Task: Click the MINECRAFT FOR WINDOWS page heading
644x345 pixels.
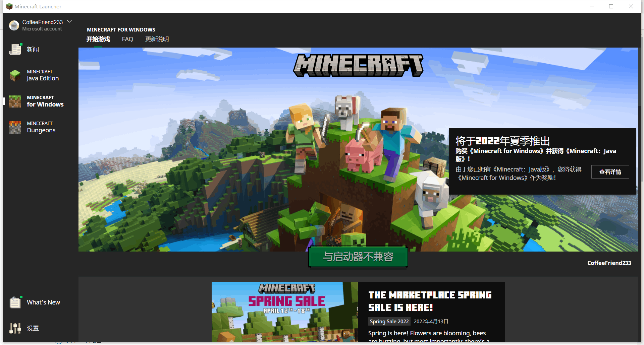Action: point(121,29)
